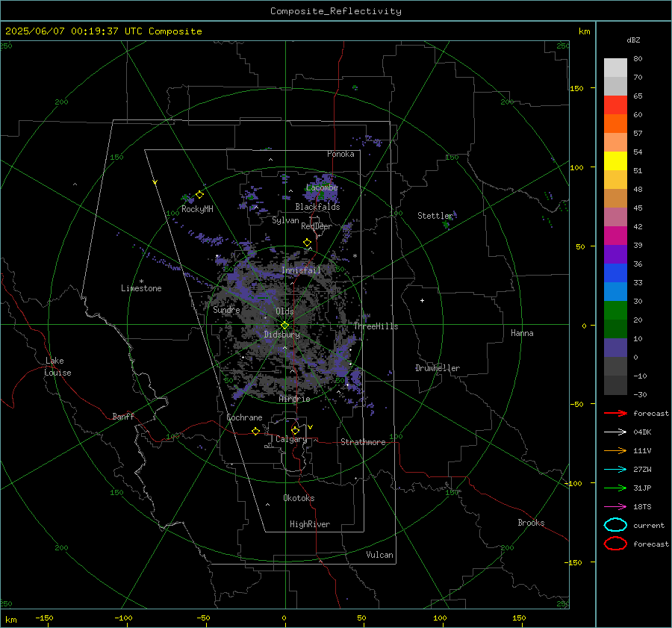Click the Lake Louise label
This screenshot has height=628, width=672.
click(57, 367)
